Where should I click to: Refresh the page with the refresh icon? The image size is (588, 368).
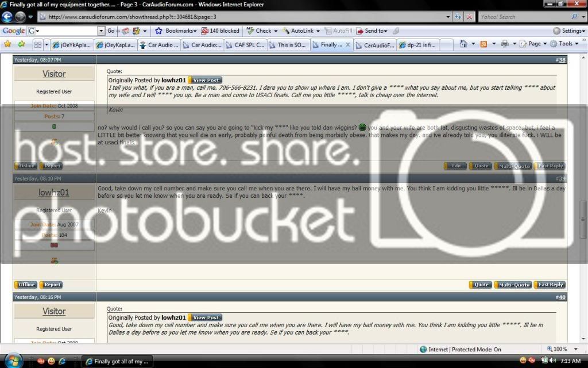[458, 17]
